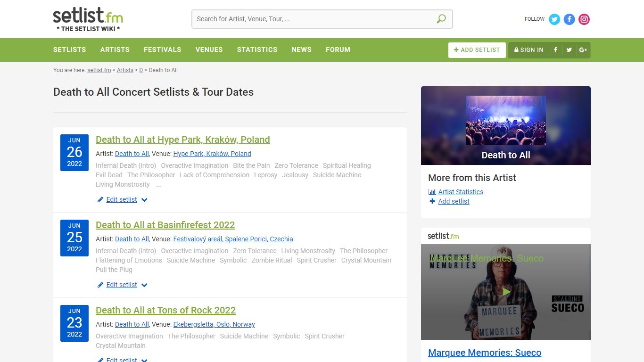Click song 'Flattening of Emotions'
Image resolution: width=644 pixels, height=362 pixels.
[129, 260]
